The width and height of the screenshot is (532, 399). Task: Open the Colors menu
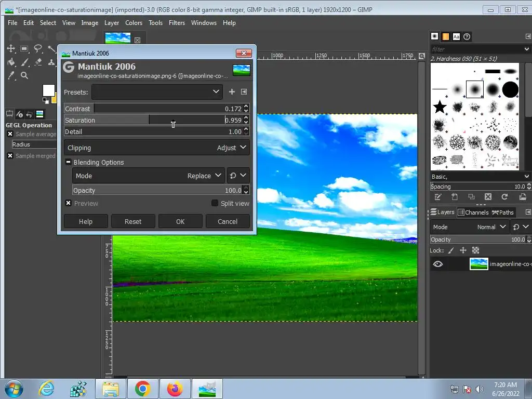point(134,23)
